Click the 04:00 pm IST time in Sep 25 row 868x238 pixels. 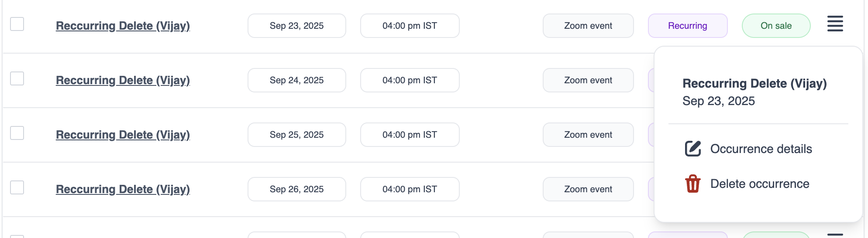410,135
